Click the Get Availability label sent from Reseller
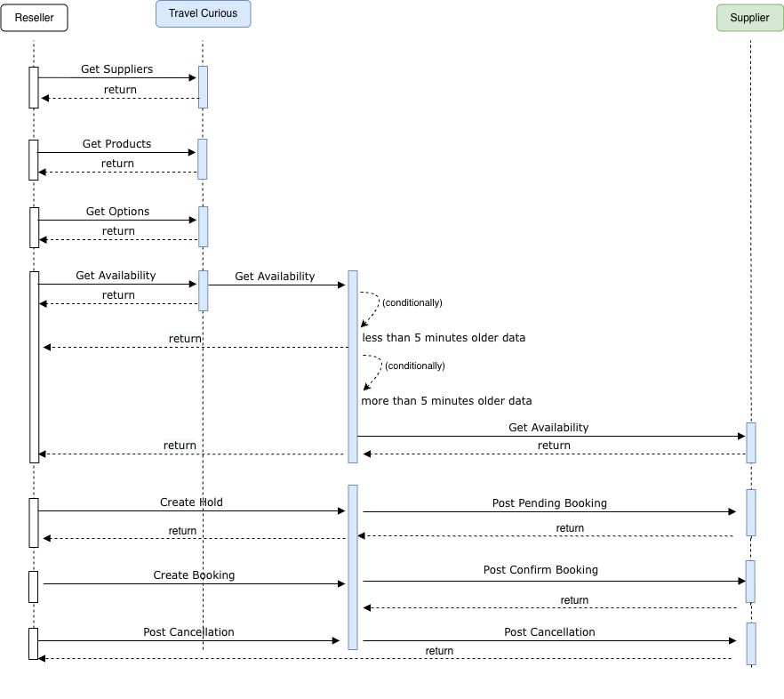Image resolution: width=784 pixels, height=699 pixels. point(116,276)
